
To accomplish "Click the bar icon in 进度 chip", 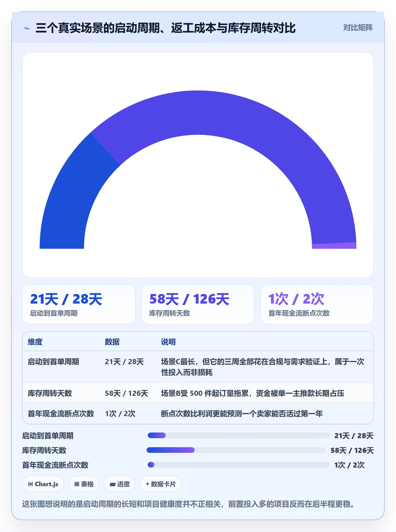I will (x=112, y=485).
